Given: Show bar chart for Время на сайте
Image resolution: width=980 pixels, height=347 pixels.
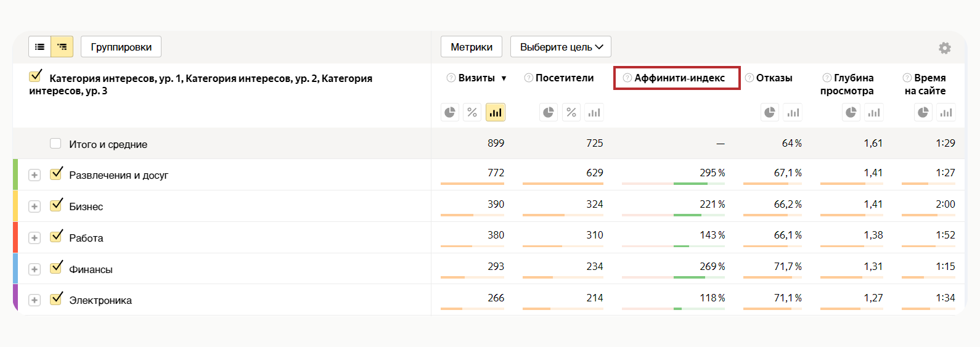Looking at the screenshot, I should pyautogui.click(x=946, y=112).
